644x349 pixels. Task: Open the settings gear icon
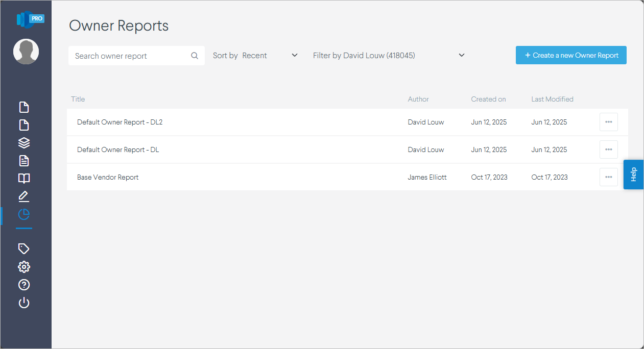(24, 267)
